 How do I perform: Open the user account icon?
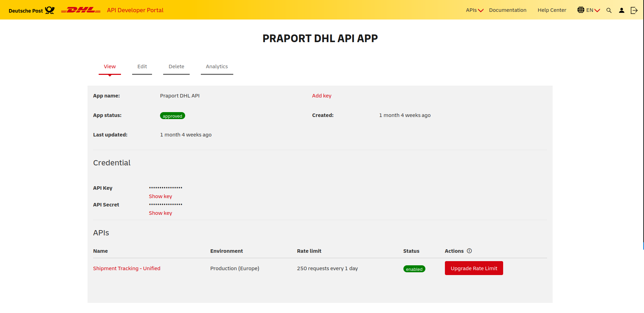click(x=621, y=10)
